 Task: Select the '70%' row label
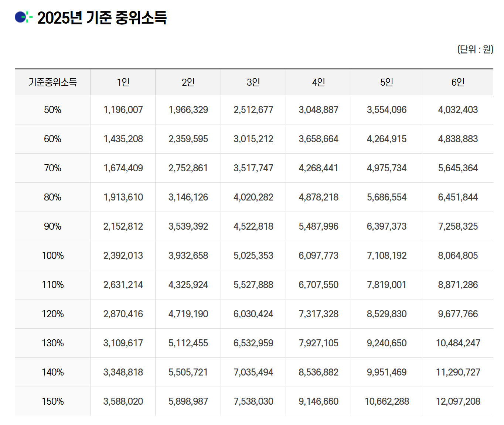[52, 168]
